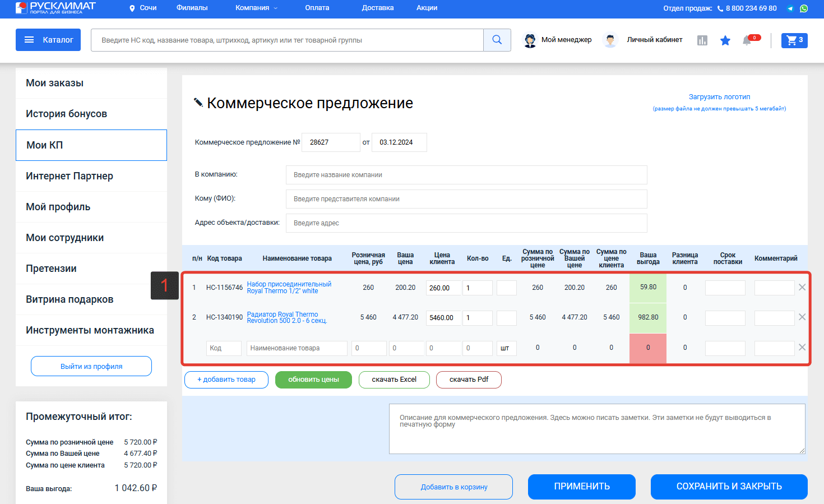Open Набор присоединительный Royal Thermo link

(289, 288)
